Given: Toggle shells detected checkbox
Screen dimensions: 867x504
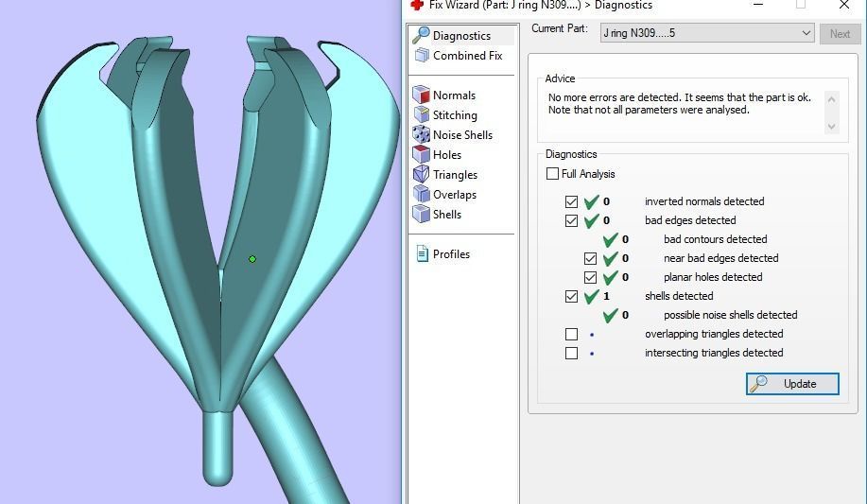Looking at the screenshot, I should coord(571,296).
